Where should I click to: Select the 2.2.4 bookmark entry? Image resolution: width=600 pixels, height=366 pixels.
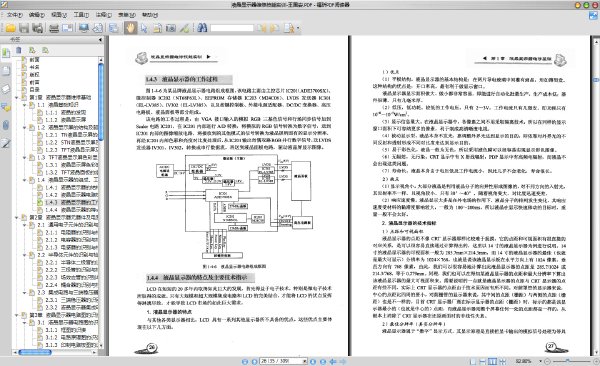72,285
